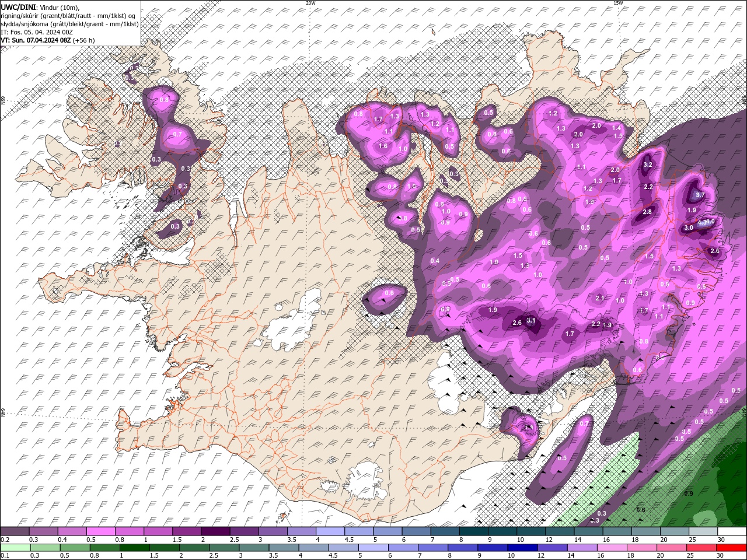
Task: Click the '2.6' value next to 3.1
Action: pyautogui.click(x=516, y=323)
